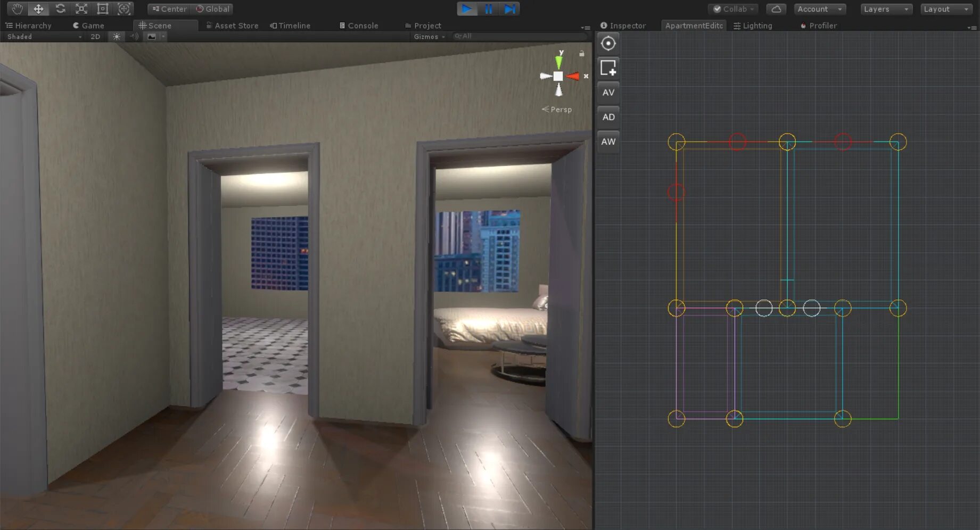
Task: Select the Rect transform tool
Action: coord(103,9)
